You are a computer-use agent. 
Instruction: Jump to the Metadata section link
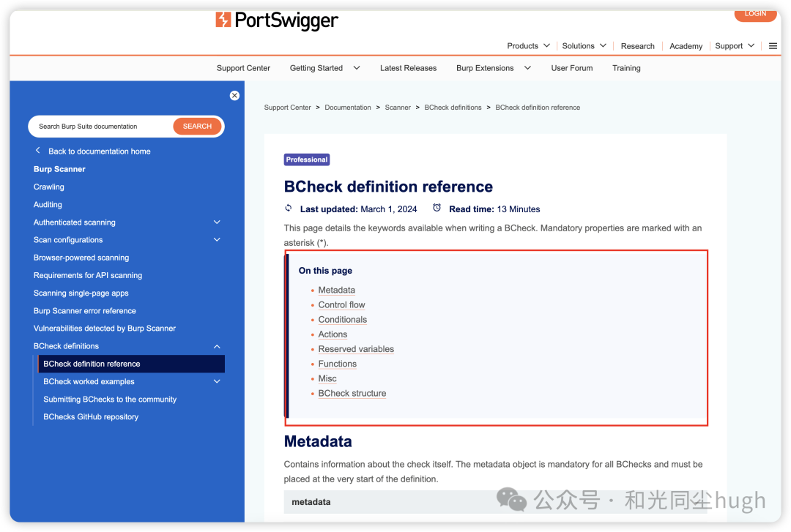pyautogui.click(x=336, y=290)
